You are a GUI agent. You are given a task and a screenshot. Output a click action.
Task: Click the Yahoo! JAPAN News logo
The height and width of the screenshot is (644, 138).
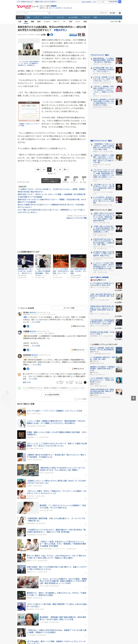pos(28,7)
